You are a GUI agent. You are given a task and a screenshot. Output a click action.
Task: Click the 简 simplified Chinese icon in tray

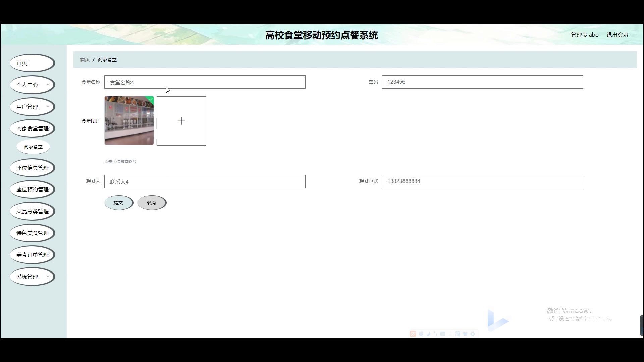coord(458,334)
